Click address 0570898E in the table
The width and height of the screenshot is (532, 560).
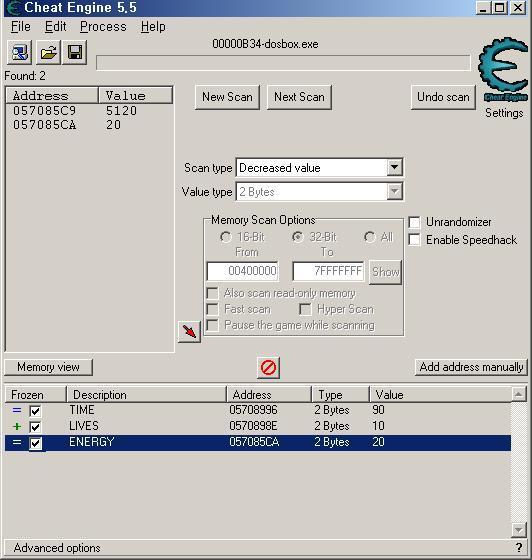(253, 426)
